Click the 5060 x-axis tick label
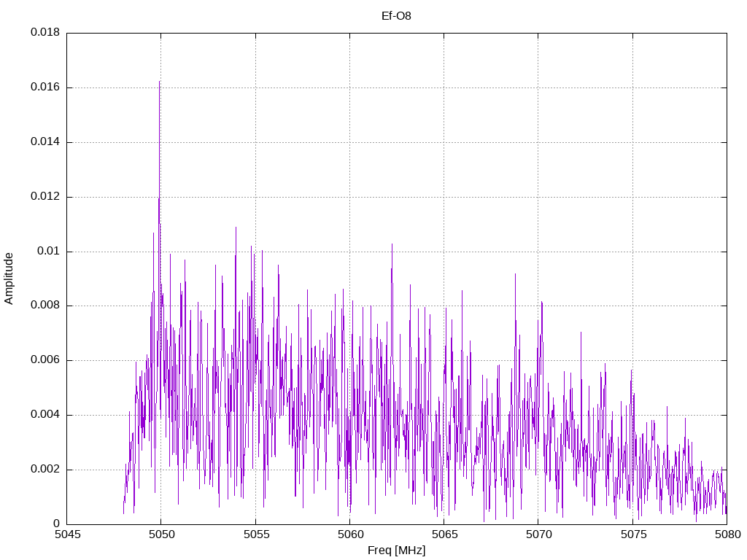This screenshot has height=560, width=747. 349,534
